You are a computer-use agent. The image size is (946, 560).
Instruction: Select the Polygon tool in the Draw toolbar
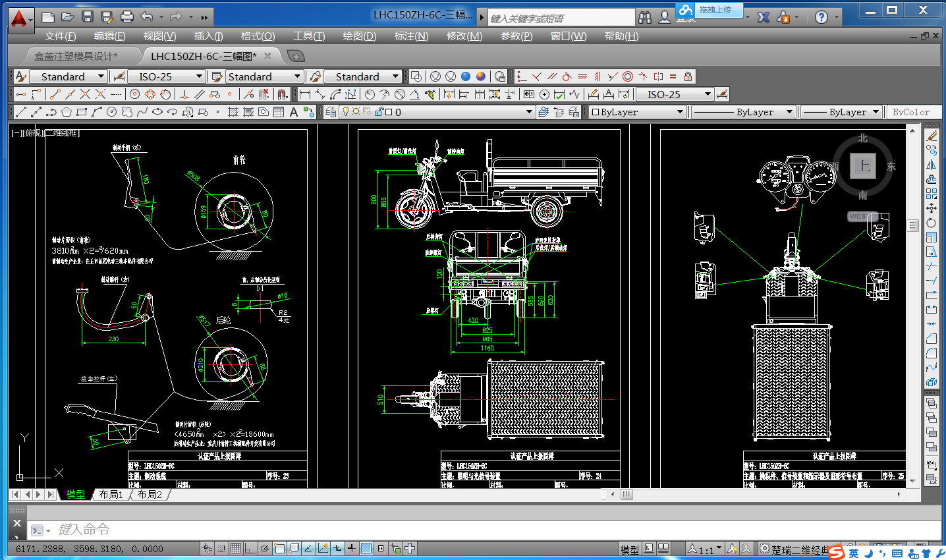click(67, 111)
